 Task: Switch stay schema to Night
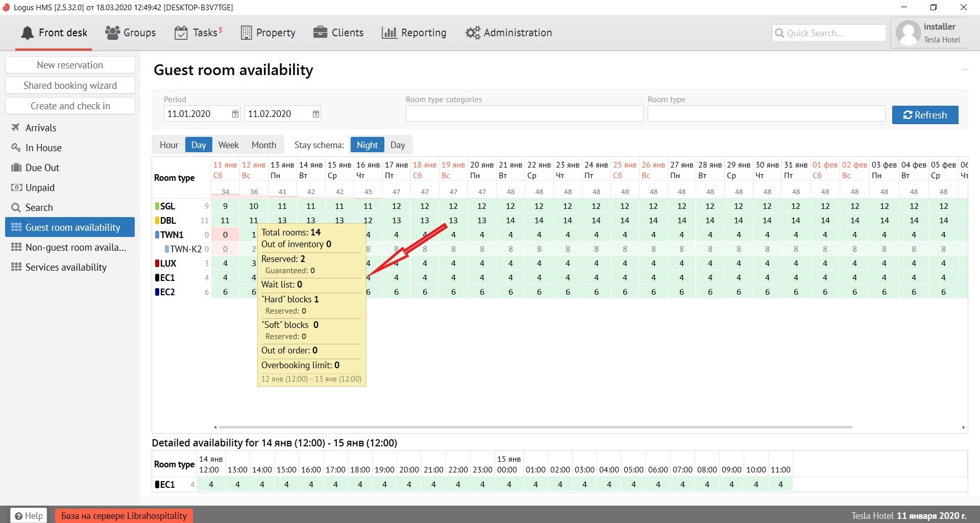coord(367,145)
